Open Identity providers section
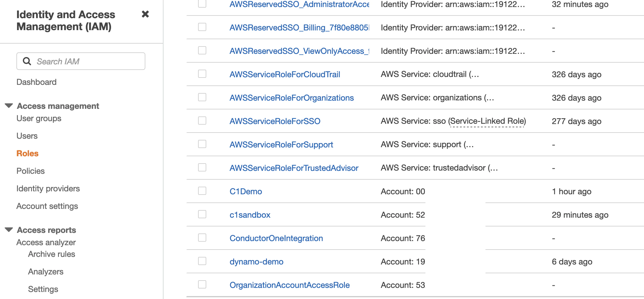Image resolution: width=644 pixels, height=299 pixels. point(48,188)
